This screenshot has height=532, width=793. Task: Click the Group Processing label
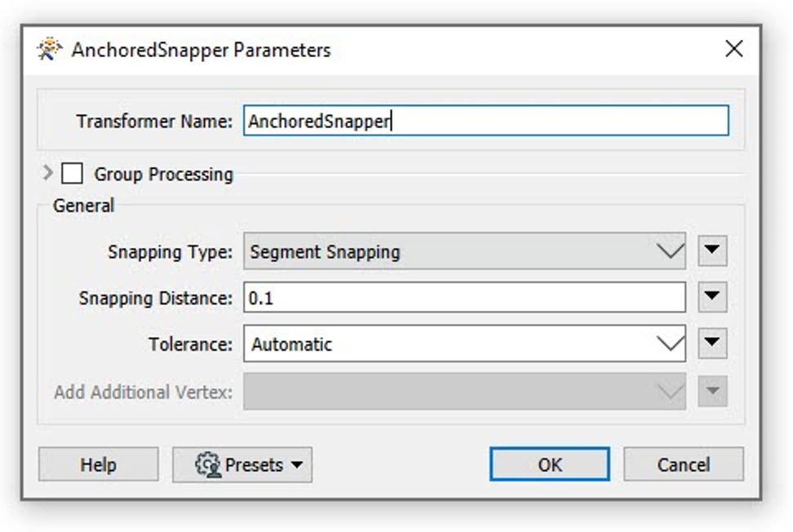[x=163, y=175]
